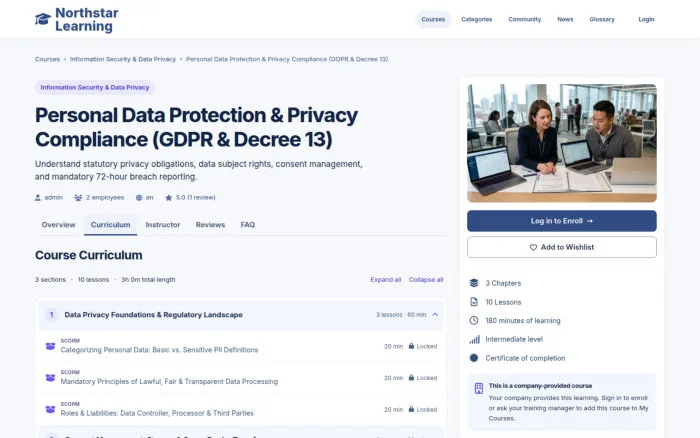Image resolution: width=700 pixels, height=438 pixels.
Task: Collapse the Data Privacy Foundations section chevron
Action: (x=435, y=315)
